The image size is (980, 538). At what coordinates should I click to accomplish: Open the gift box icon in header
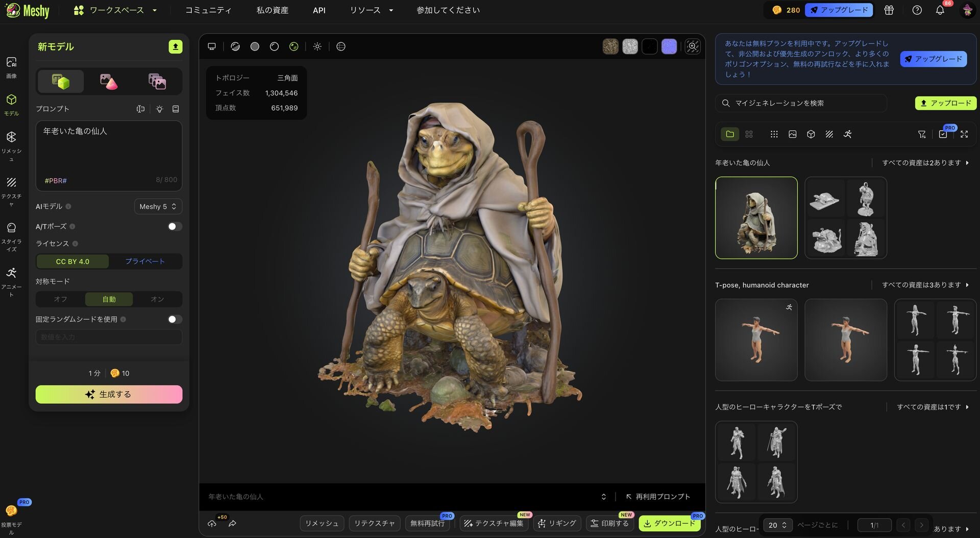889,10
